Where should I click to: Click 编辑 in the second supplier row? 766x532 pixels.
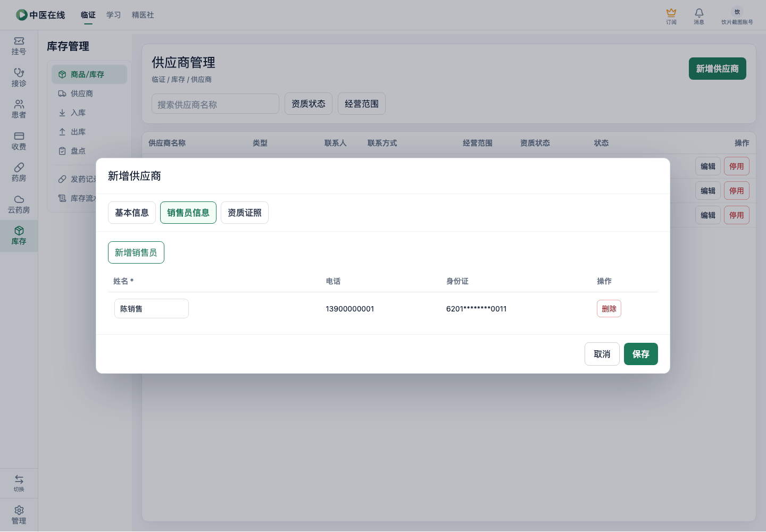point(708,191)
